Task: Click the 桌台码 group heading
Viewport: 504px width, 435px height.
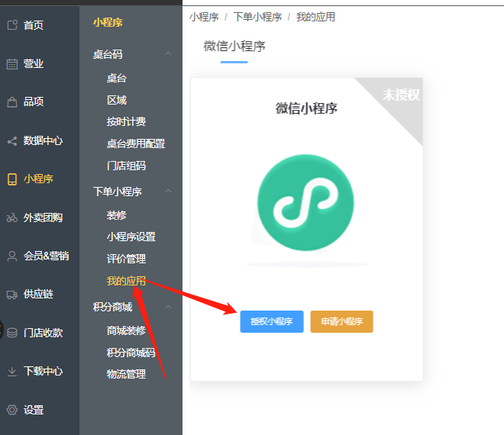Action: pyautogui.click(x=108, y=54)
